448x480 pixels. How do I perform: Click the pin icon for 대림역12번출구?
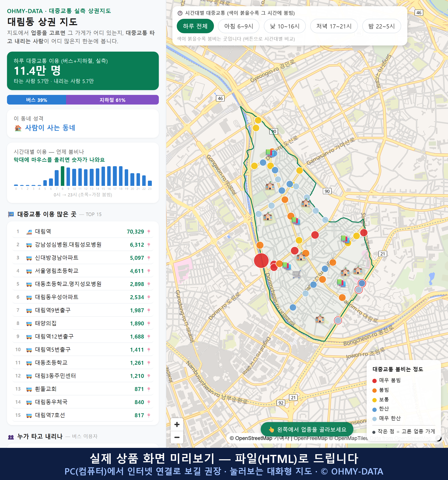149,337
